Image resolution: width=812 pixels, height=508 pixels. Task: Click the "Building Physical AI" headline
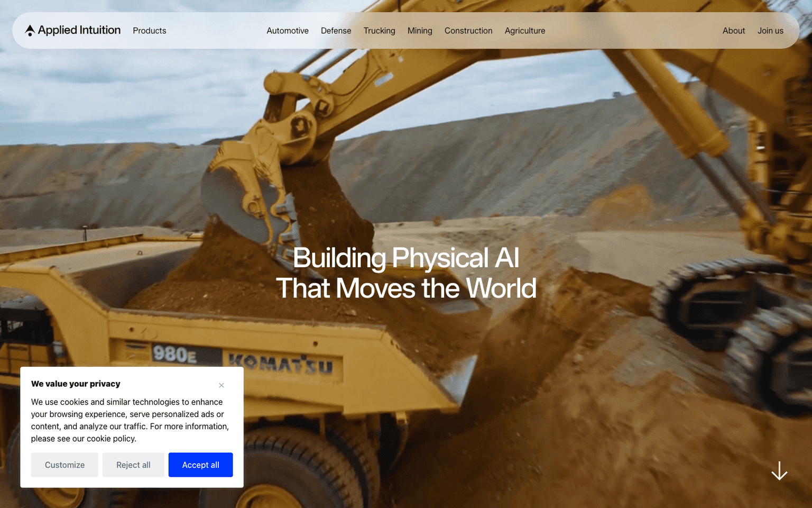406,258
